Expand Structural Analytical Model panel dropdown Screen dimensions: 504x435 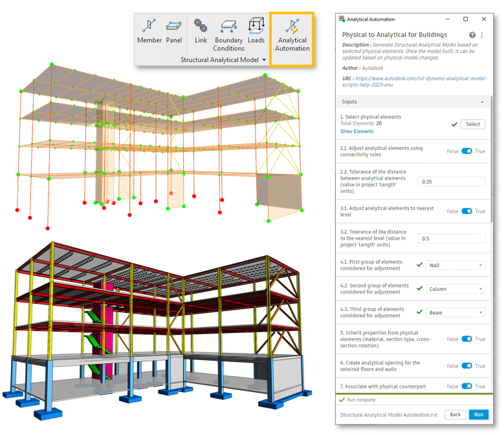click(x=264, y=60)
